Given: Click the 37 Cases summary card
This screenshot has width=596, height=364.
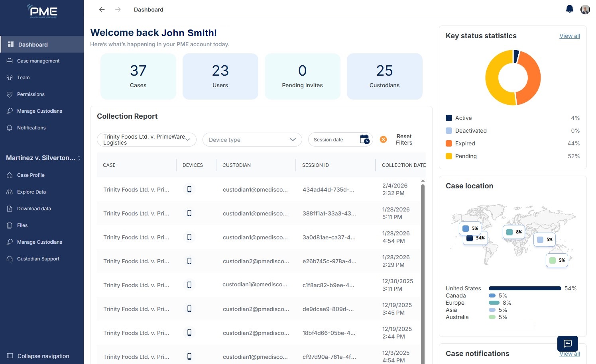Looking at the screenshot, I should [x=138, y=76].
